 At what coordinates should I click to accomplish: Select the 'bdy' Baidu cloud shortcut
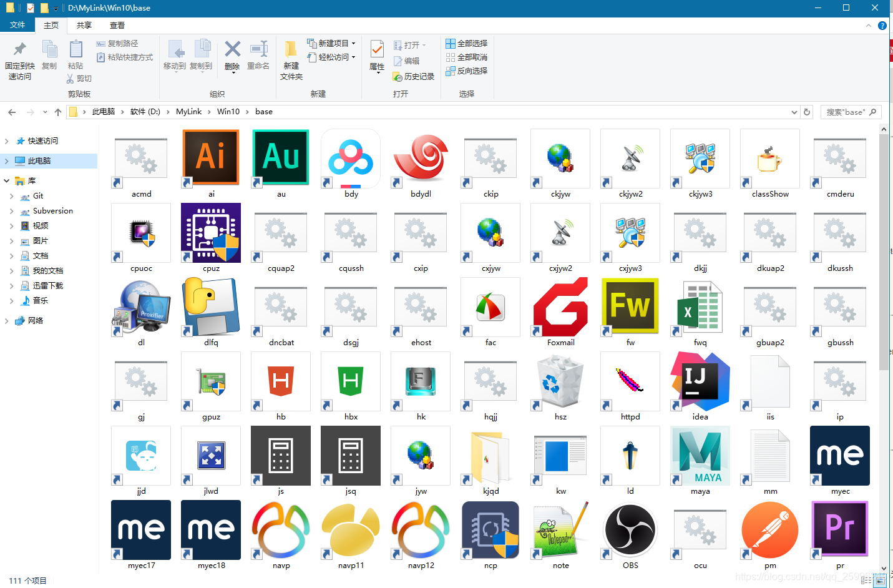351,159
